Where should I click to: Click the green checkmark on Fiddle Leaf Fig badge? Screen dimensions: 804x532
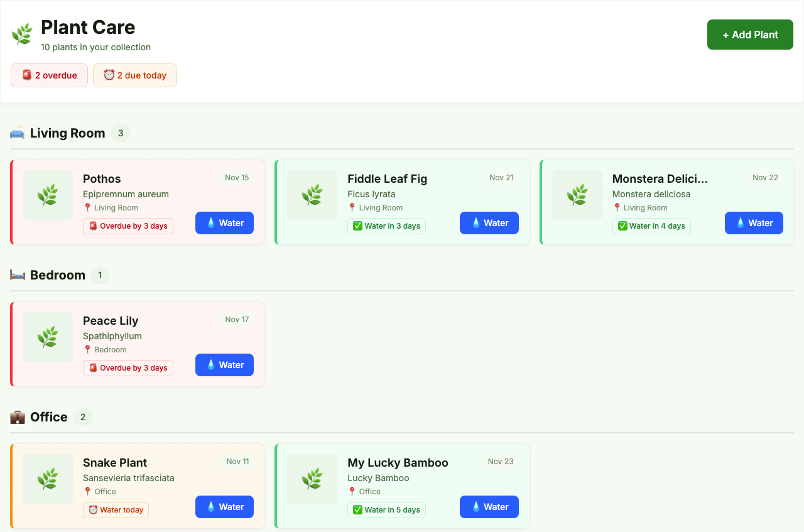pos(356,226)
